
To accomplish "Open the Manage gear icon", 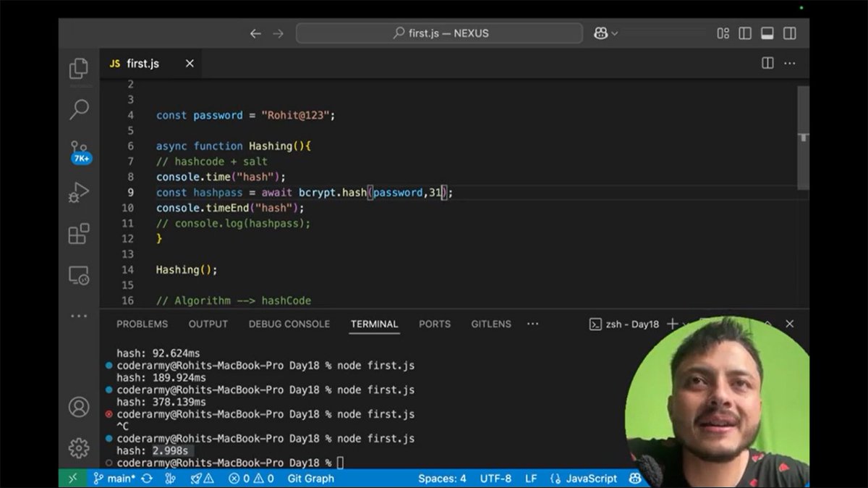I will click(x=79, y=448).
